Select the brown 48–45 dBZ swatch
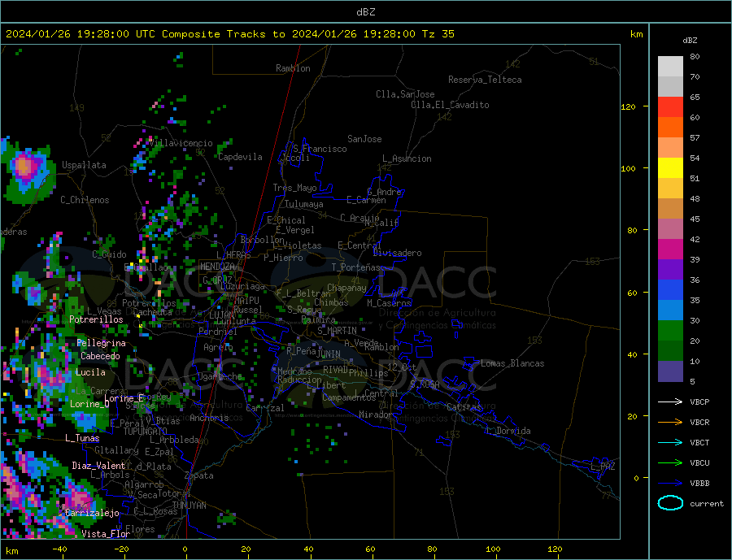The width and height of the screenshot is (732, 560). (670, 209)
